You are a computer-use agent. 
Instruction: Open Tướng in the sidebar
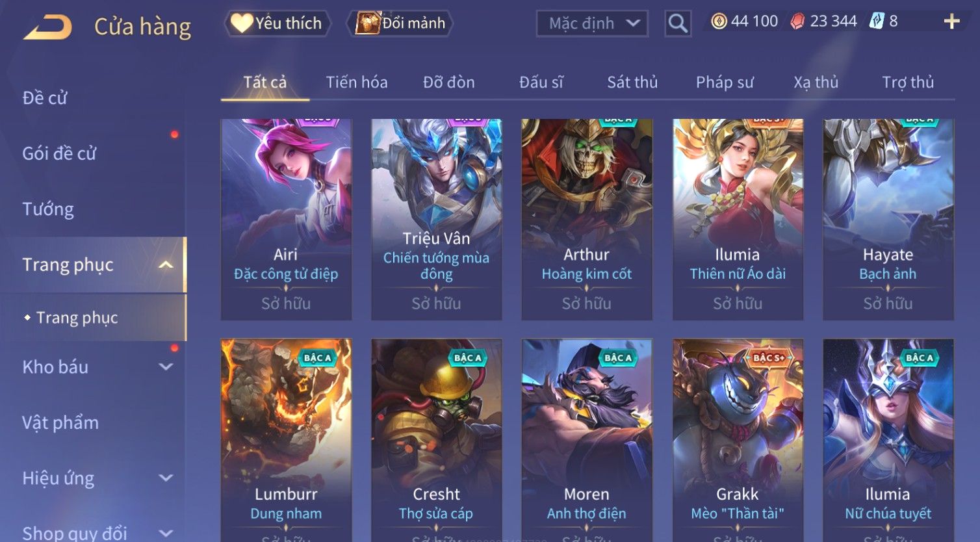tap(48, 209)
